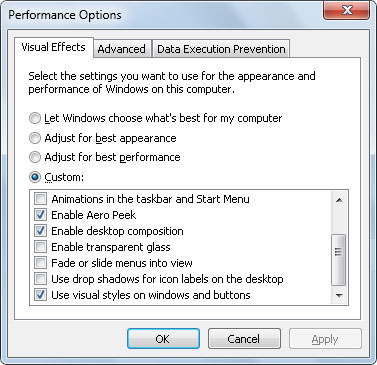
Task: Click the list's scroll down arrow
Action: [339, 295]
